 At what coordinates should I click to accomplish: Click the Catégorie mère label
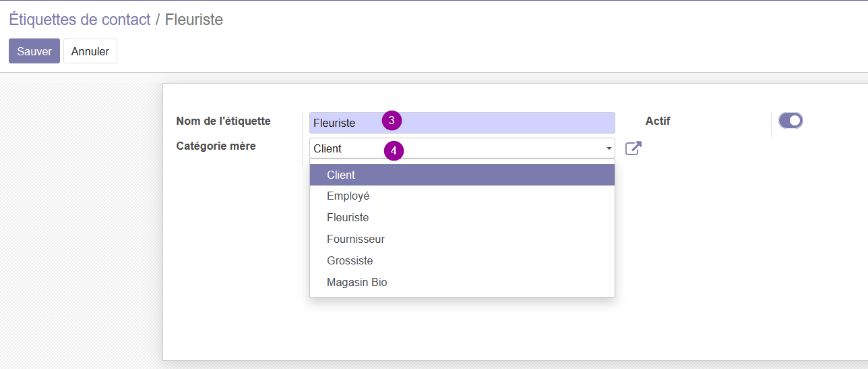coord(216,146)
